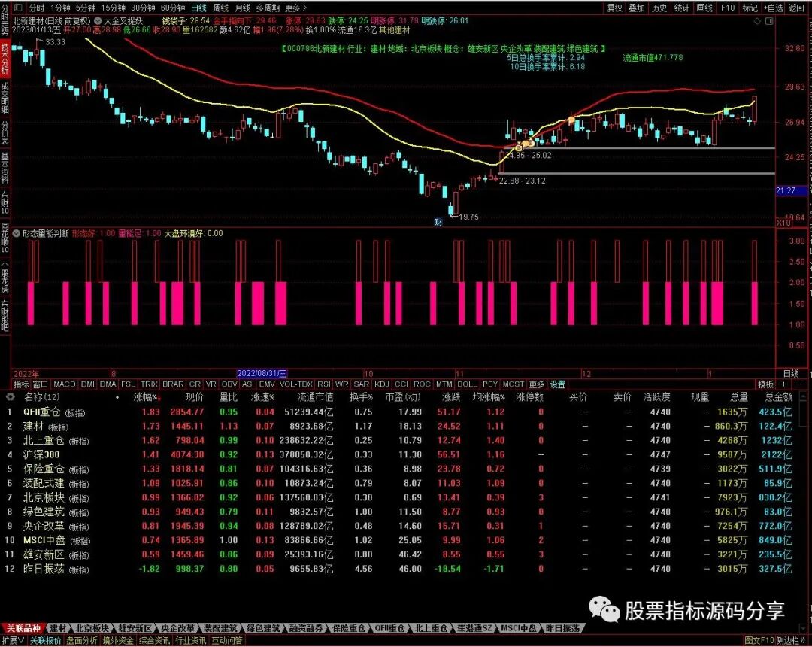812x647 pixels.
Task: Open 技术分析 sidebar tab
Action: (x=5, y=58)
